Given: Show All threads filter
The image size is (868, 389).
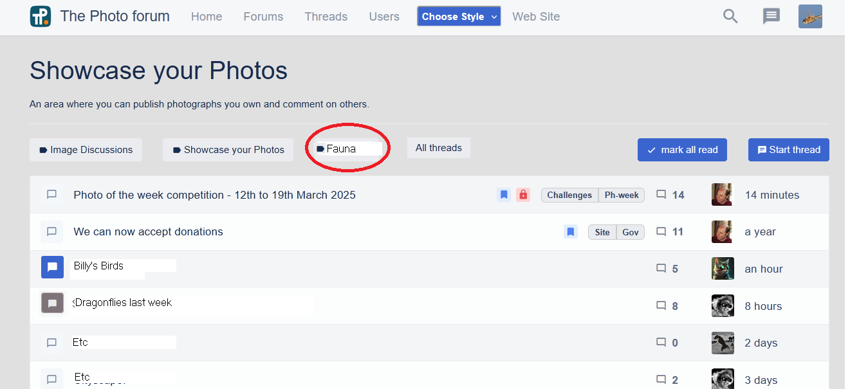Looking at the screenshot, I should (x=438, y=148).
